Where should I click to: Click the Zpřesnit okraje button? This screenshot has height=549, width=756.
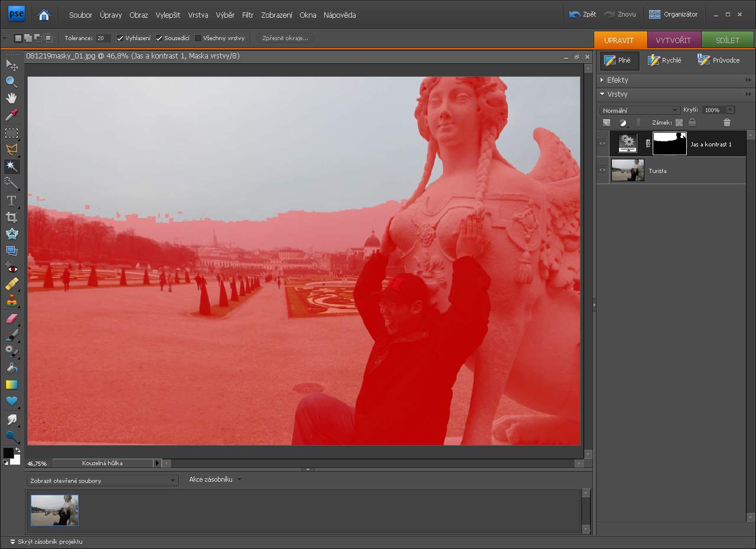coord(285,38)
